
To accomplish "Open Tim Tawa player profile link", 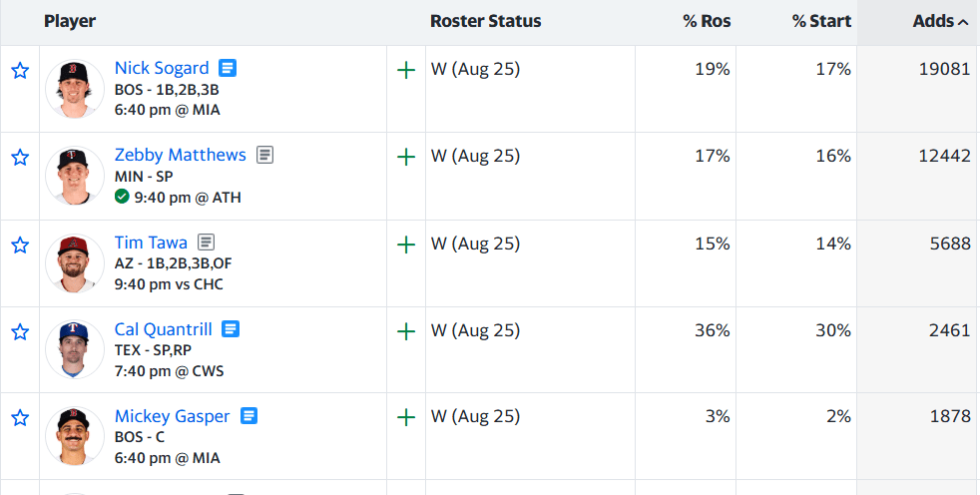I will tap(151, 242).
